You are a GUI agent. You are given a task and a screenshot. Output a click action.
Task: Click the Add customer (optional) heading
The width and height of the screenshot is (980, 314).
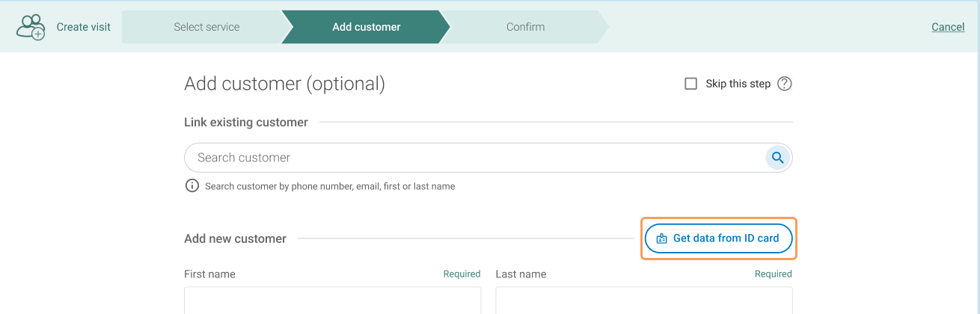pos(284,84)
